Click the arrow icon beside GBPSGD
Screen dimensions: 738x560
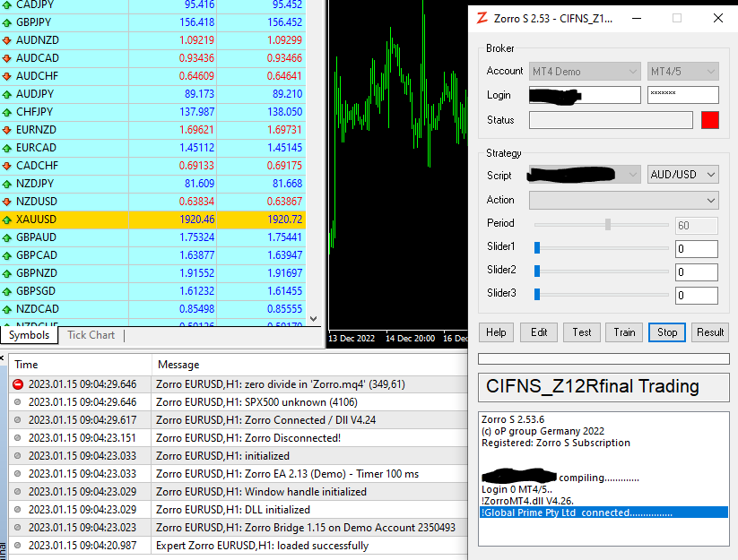[x=7, y=291]
